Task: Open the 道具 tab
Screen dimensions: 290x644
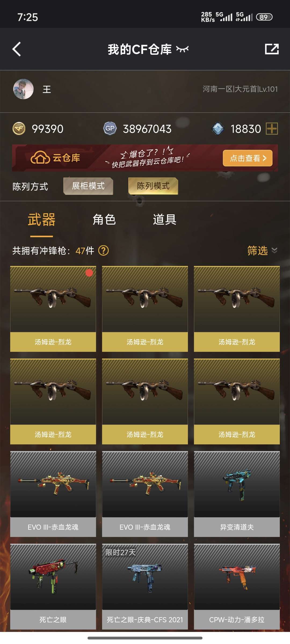Action: point(165,220)
